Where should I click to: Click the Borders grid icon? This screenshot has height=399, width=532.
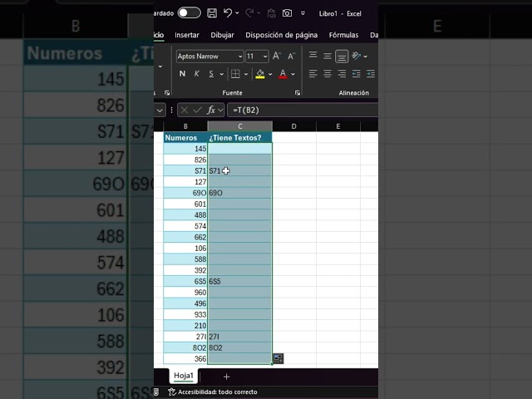235,74
